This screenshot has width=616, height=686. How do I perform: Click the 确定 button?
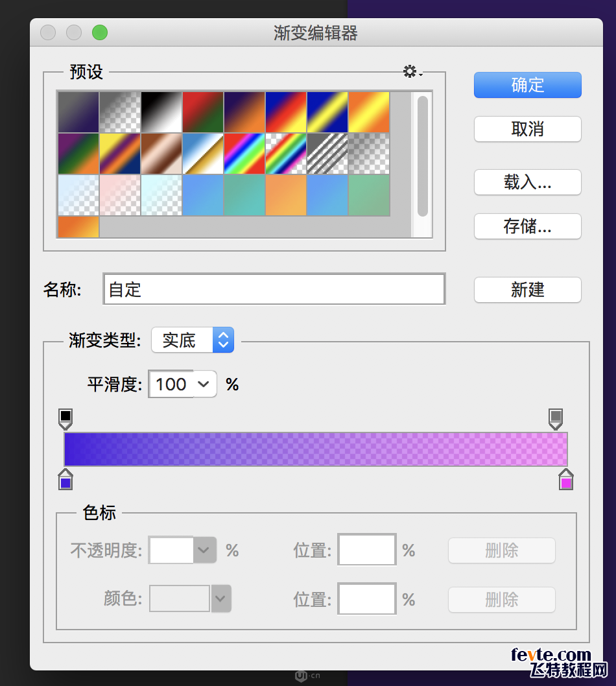pyautogui.click(x=528, y=85)
